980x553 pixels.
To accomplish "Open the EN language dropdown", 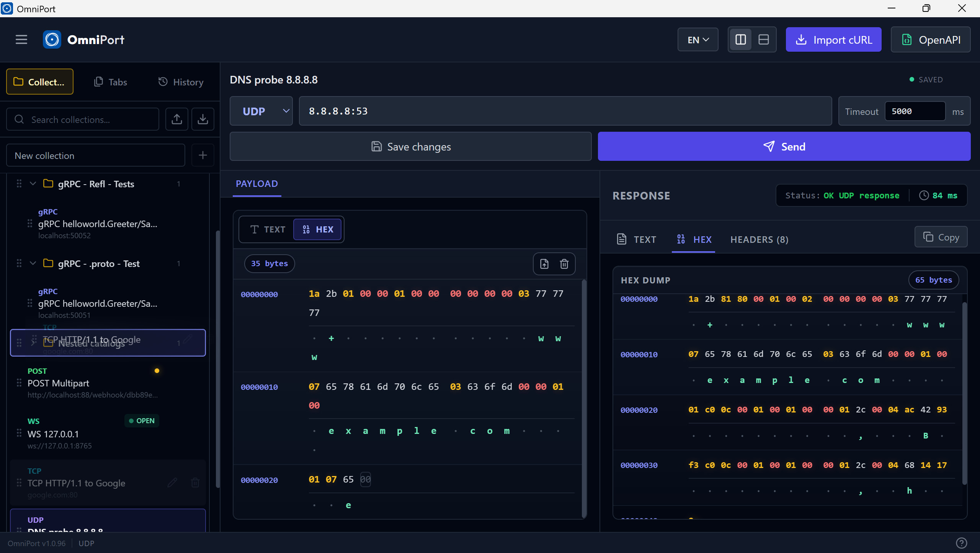I will (x=698, y=39).
